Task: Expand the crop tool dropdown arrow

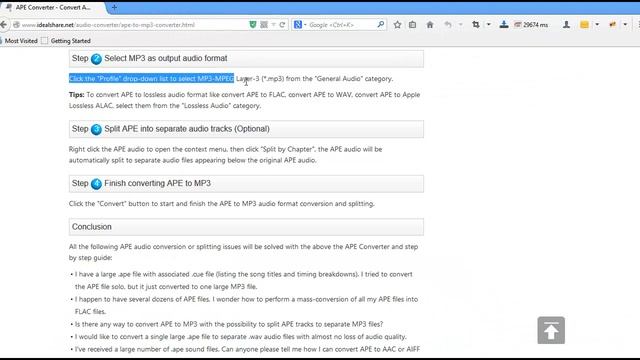Action: (489, 25)
